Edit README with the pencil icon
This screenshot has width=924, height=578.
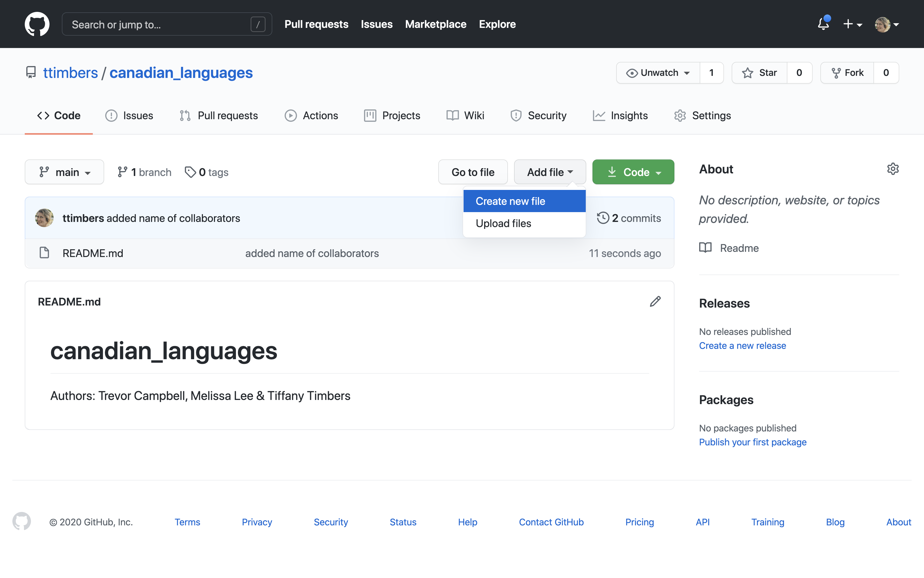655,302
